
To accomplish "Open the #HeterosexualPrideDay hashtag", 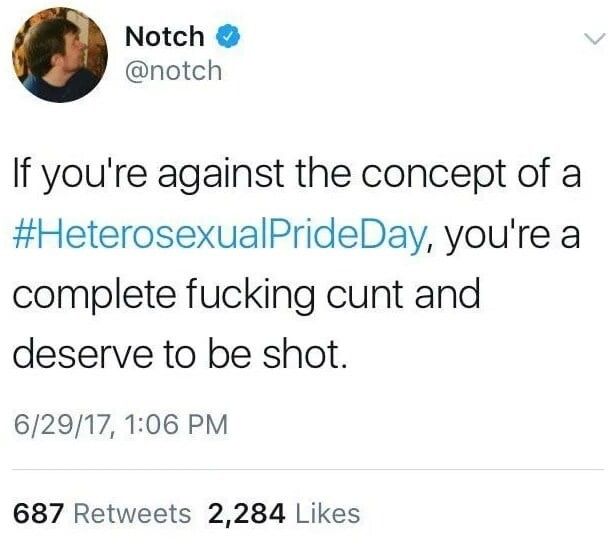I will (x=219, y=235).
